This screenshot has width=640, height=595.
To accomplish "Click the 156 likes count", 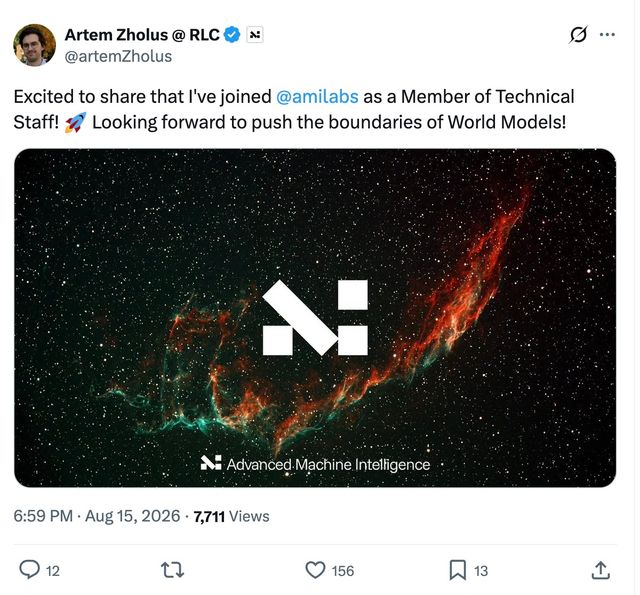I will [342, 571].
